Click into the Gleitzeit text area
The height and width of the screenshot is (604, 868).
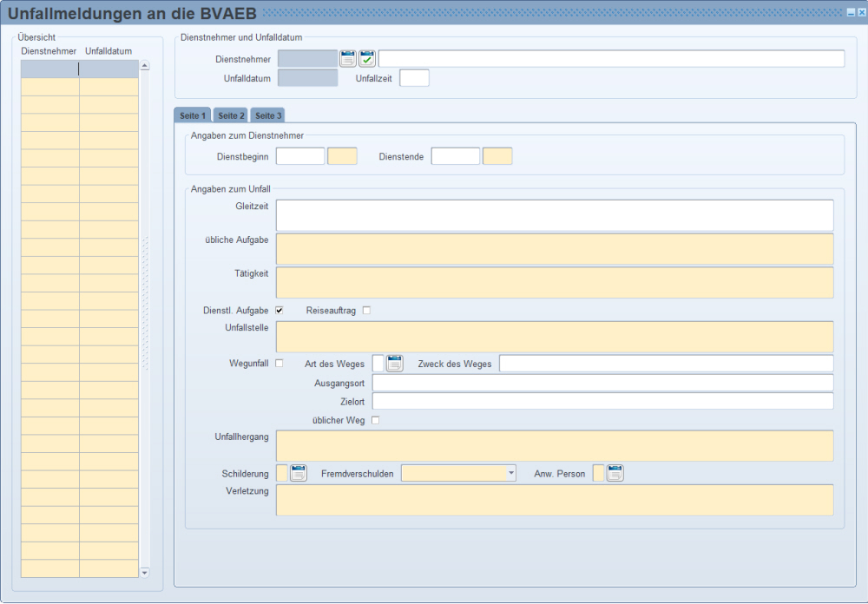tap(555, 215)
